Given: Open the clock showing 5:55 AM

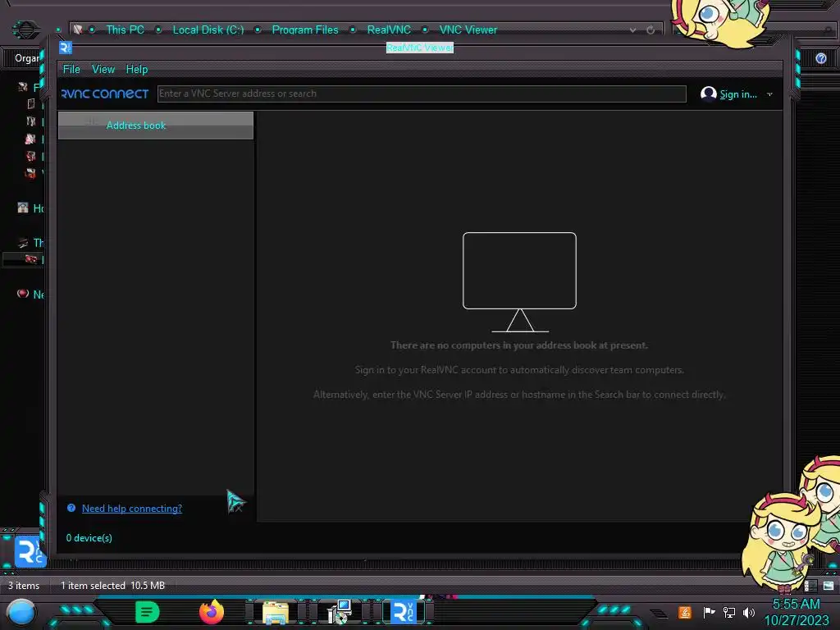Looking at the screenshot, I should pos(796,612).
